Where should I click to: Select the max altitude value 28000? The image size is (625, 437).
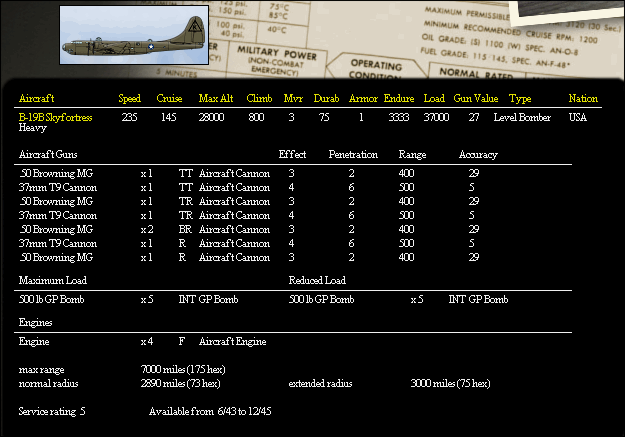pyautogui.click(x=211, y=117)
